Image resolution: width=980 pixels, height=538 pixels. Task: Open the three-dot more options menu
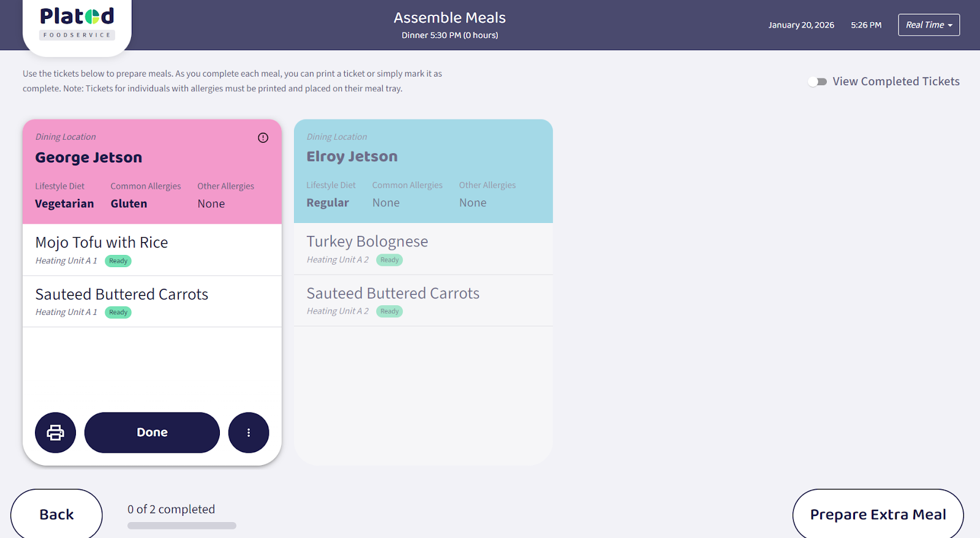pyautogui.click(x=249, y=433)
